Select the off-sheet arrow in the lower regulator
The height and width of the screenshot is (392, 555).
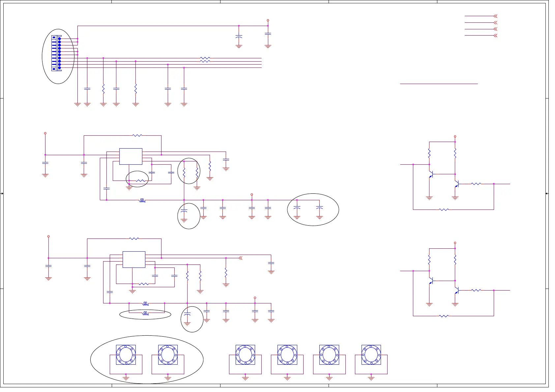point(241,258)
